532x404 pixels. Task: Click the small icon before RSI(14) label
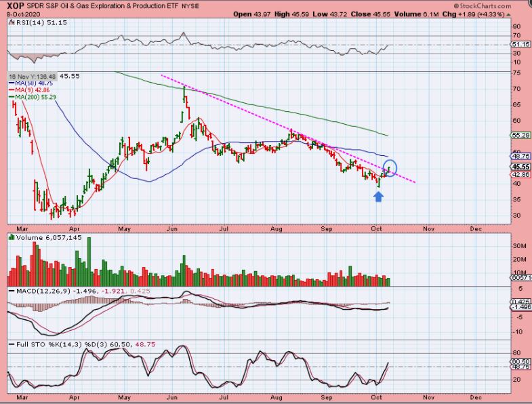[x=12, y=23]
